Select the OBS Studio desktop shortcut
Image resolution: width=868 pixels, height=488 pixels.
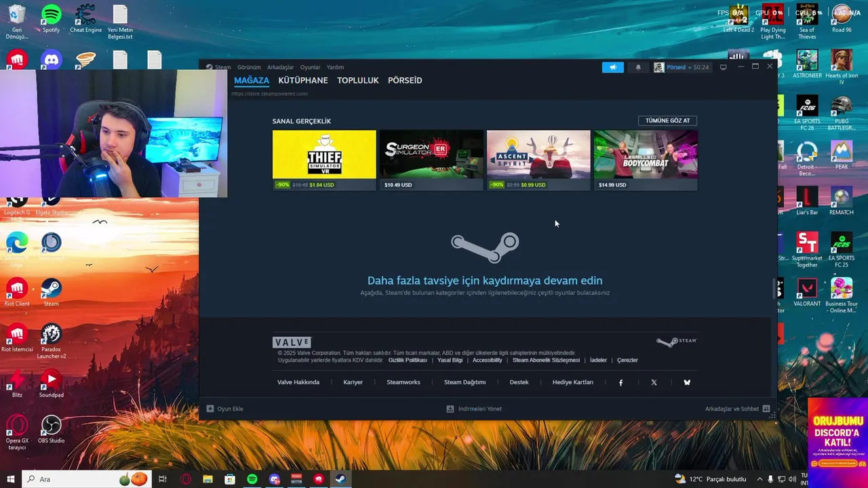[x=51, y=429]
